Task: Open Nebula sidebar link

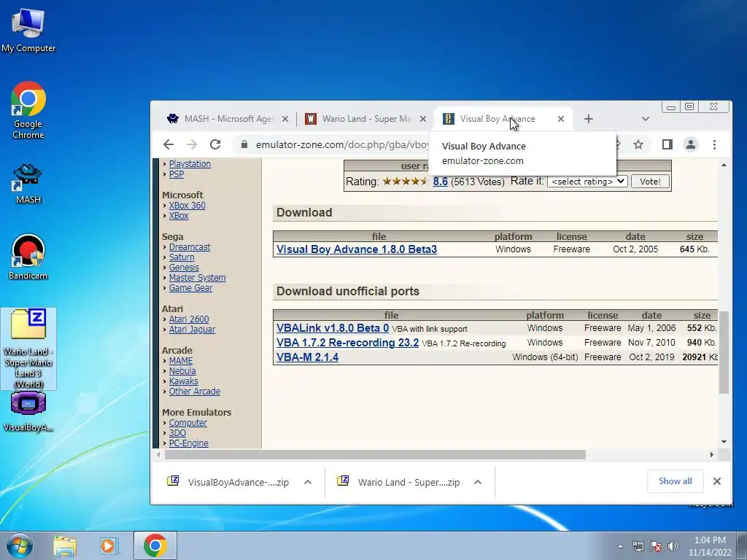Action: pos(182,371)
